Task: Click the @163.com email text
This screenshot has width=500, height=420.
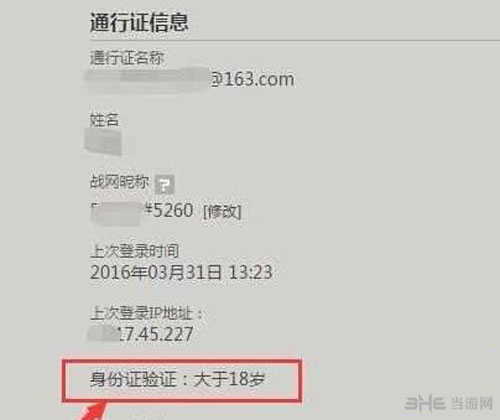Action: (x=252, y=79)
